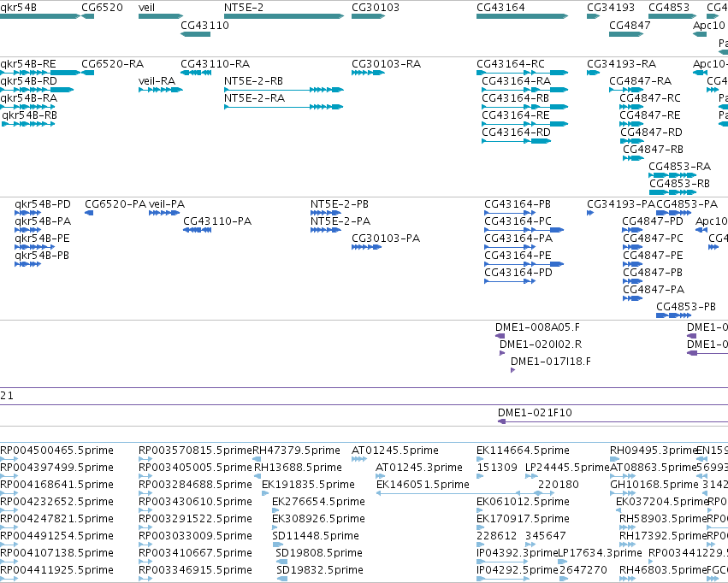Click EST RH46803.5prime

click(x=627, y=579)
